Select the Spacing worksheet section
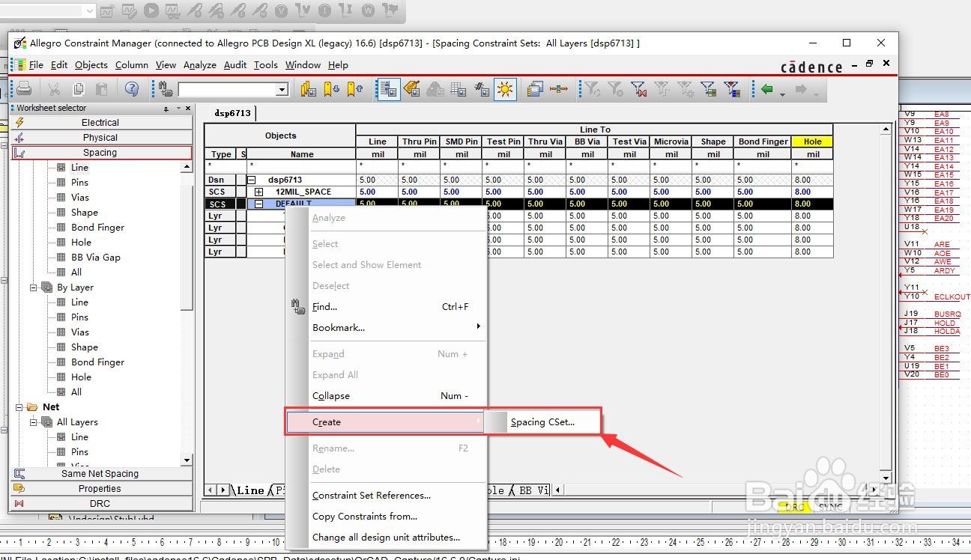 pyautogui.click(x=100, y=152)
